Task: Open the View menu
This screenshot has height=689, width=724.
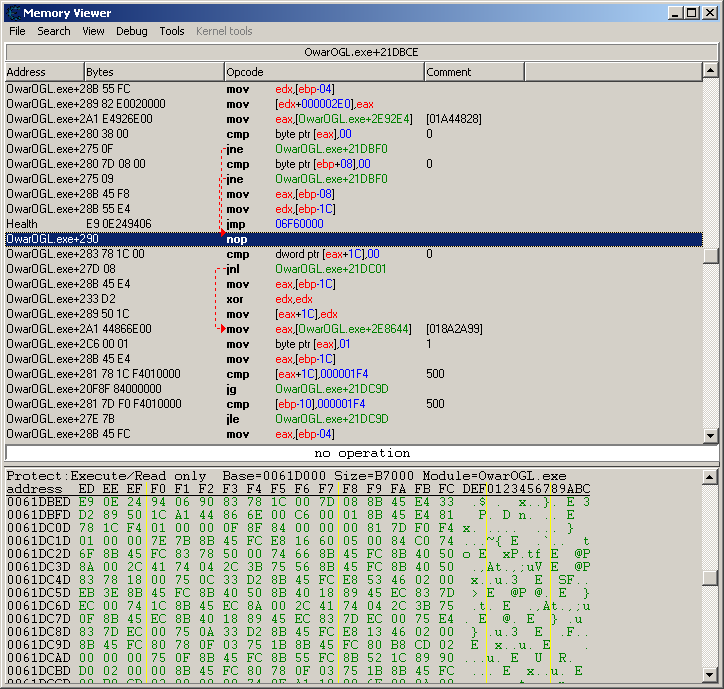Action: 93,31
